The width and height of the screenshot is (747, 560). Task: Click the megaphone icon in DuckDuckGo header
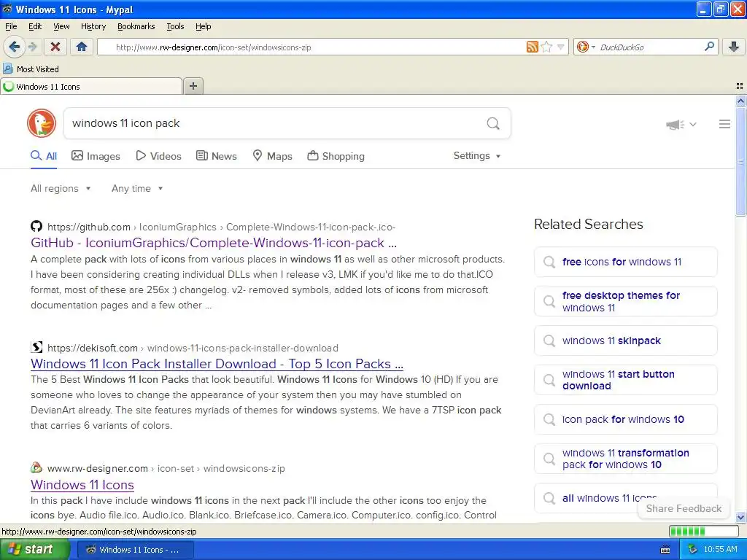[675, 124]
